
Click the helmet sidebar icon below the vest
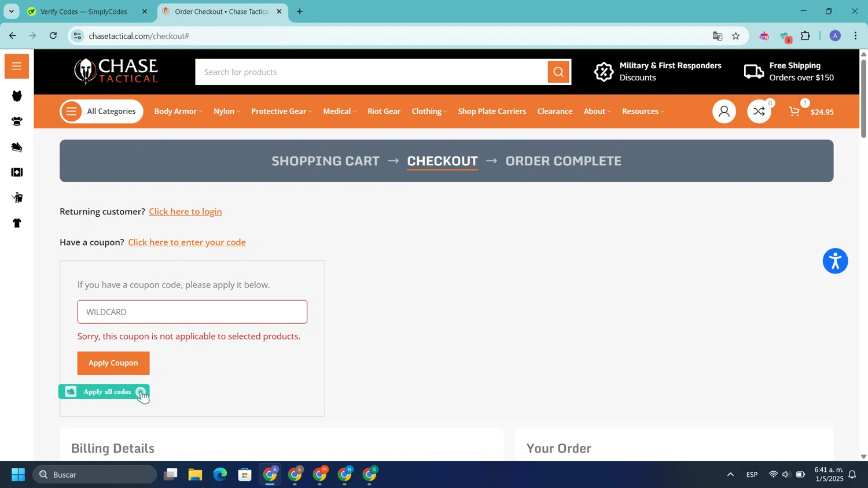pos(17,121)
